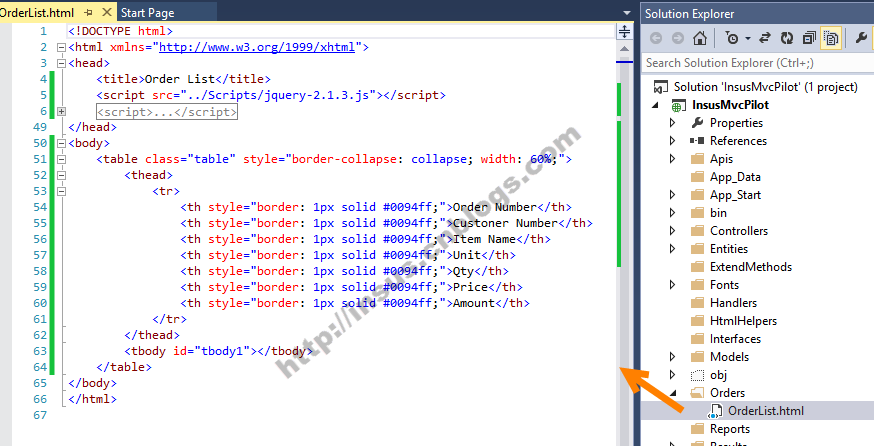Toggle Show All Files button
The height and width of the screenshot is (446, 874).
coord(831,38)
